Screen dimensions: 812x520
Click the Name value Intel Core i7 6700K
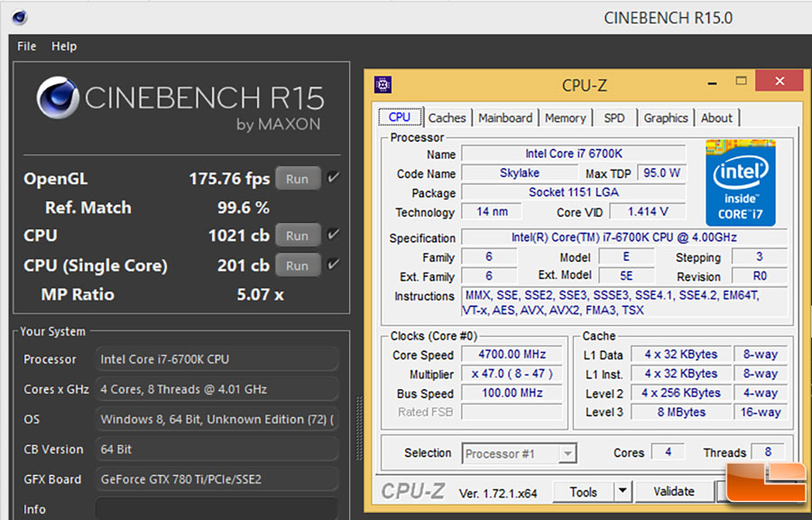click(573, 153)
